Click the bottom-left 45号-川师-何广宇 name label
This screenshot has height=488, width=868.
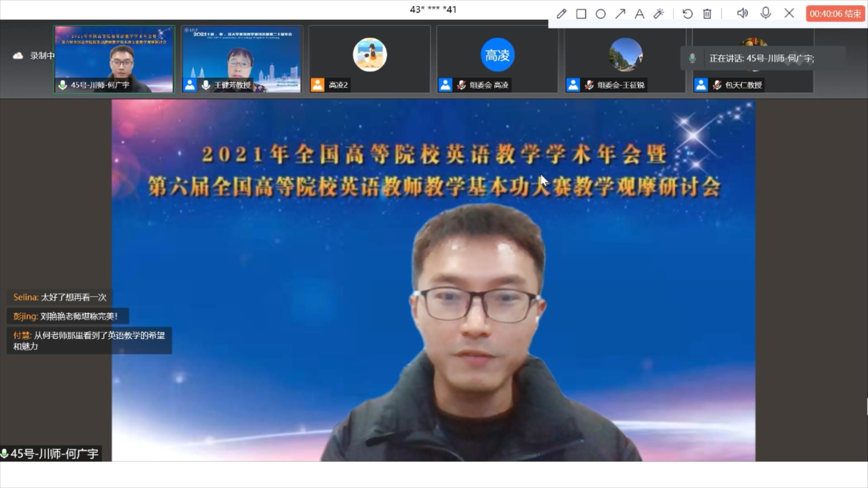[50, 454]
